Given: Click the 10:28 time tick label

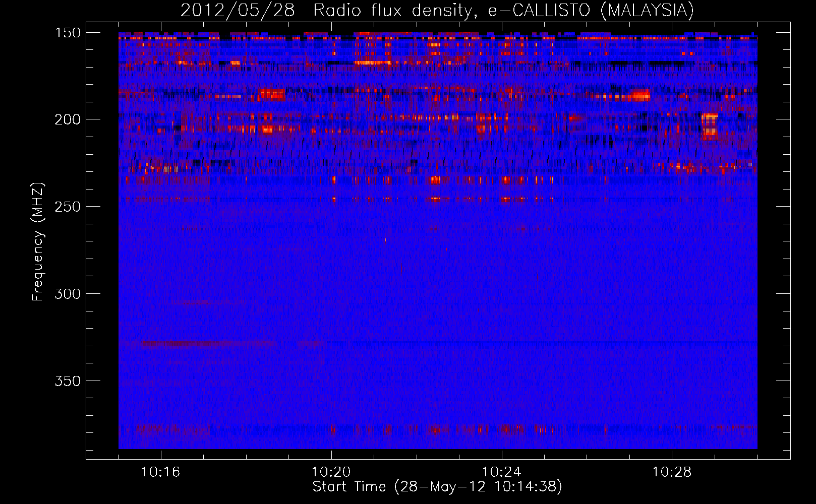Looking at the screenshot, I should (x=672, y=472).
